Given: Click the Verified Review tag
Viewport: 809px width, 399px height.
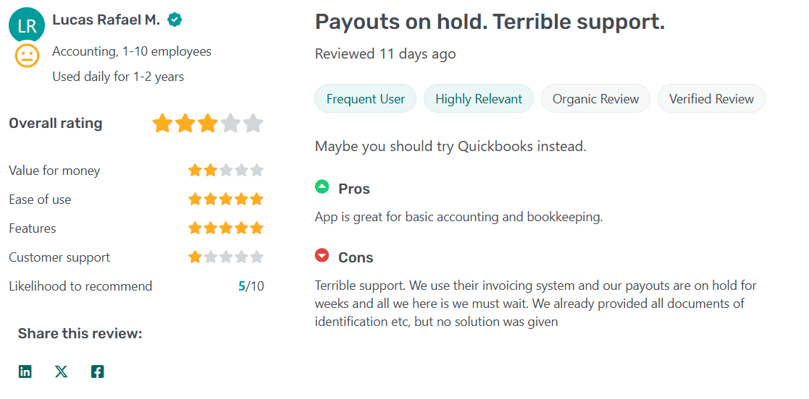Looking at the screenshot, I should tap(711, 99).
